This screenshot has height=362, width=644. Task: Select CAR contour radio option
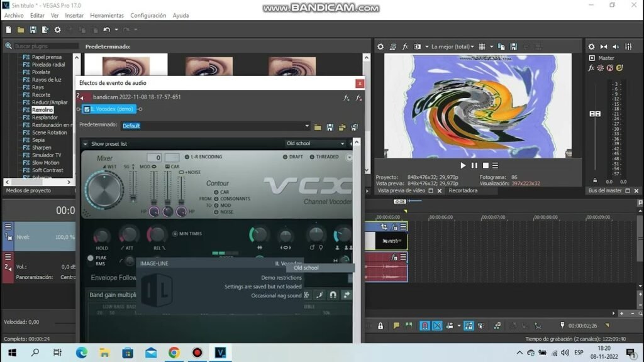click(216, 192)
